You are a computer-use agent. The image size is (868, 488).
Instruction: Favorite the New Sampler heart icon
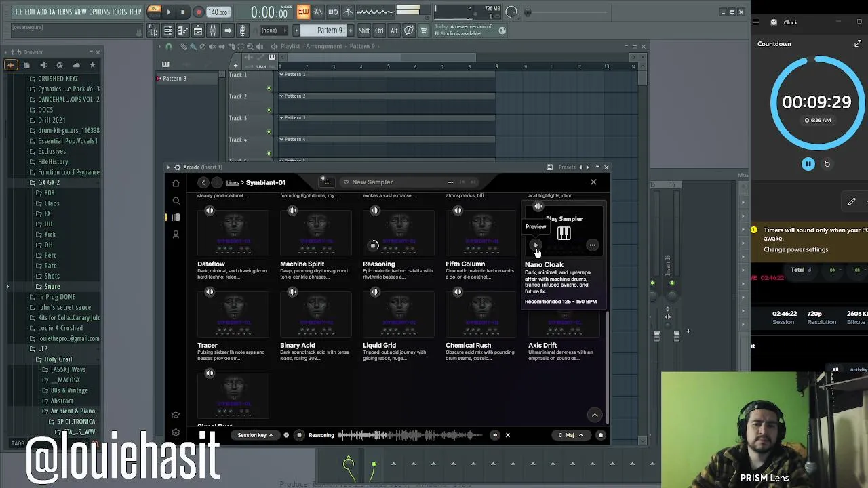pyautogui.click(x=346, y=182)
